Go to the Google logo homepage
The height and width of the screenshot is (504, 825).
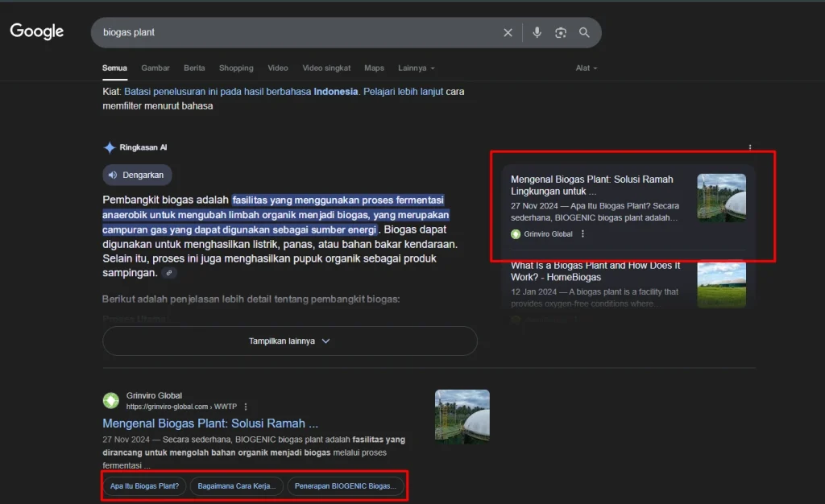tap(37, 31)
